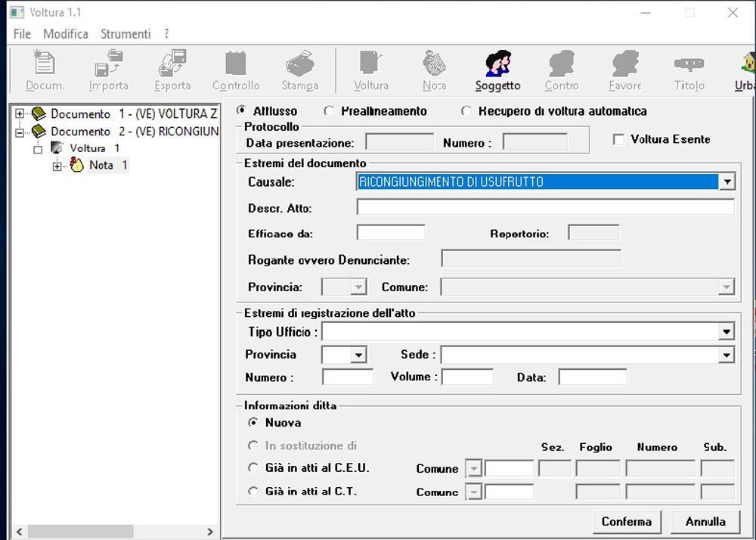Open the Strumenti menu
The height and width of the screenshot is (540, 756).
(x=125, y=34)
